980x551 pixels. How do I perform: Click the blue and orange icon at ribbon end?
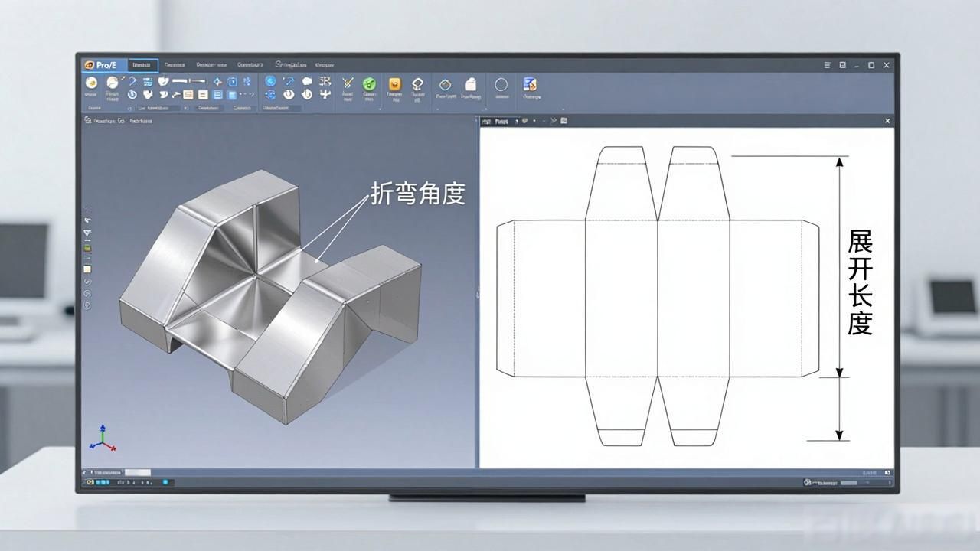(530, 83)
